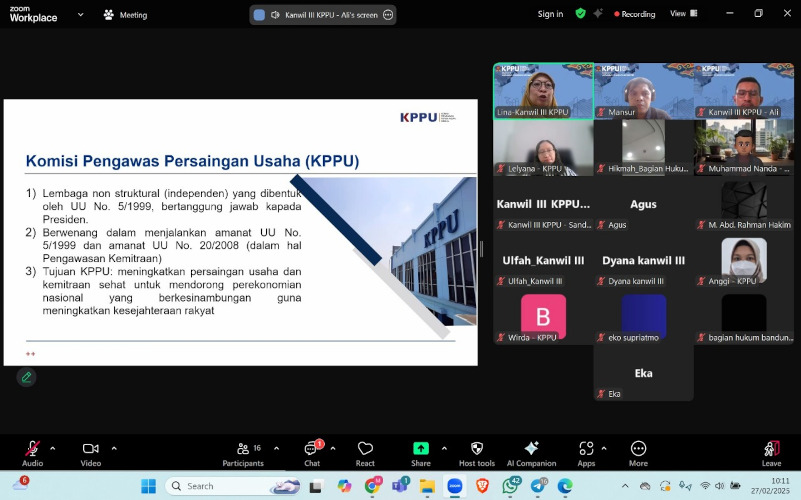Image resolution: width=801 pixels, height=500 pixels.
Task: Open Apps in Zoom toolbar
Action: (x=586, y=454)
